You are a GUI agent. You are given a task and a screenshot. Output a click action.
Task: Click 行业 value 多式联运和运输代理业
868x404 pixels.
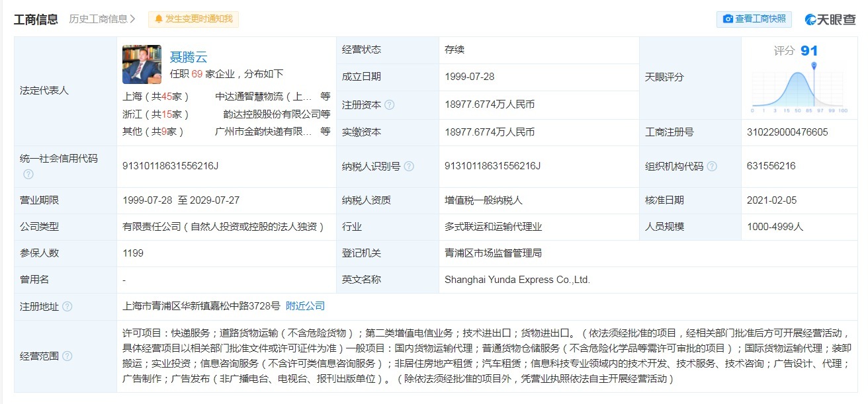point(494,227)
